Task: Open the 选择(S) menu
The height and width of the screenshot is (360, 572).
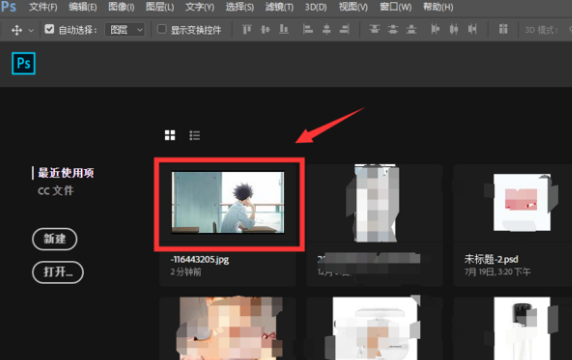Action: coord(239,7)
